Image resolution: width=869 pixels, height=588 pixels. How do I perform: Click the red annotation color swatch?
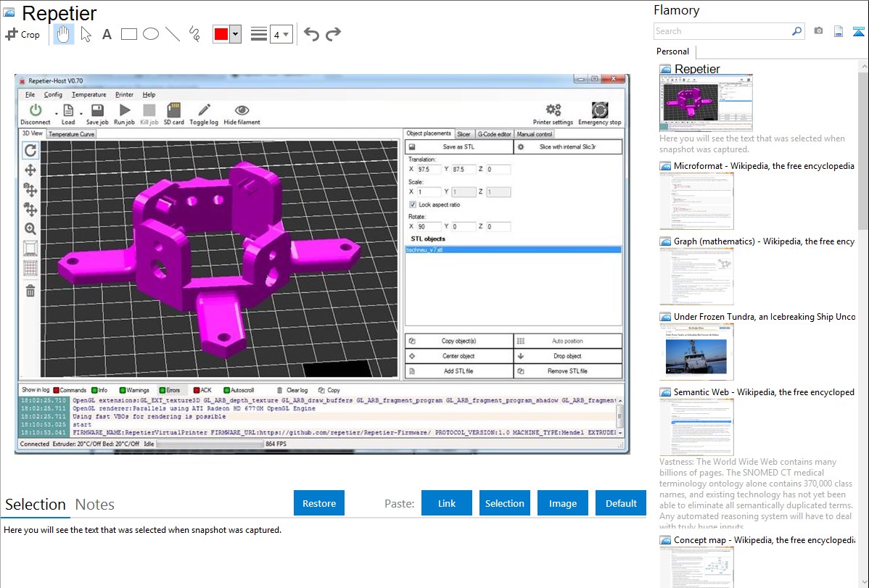[221, 34]
